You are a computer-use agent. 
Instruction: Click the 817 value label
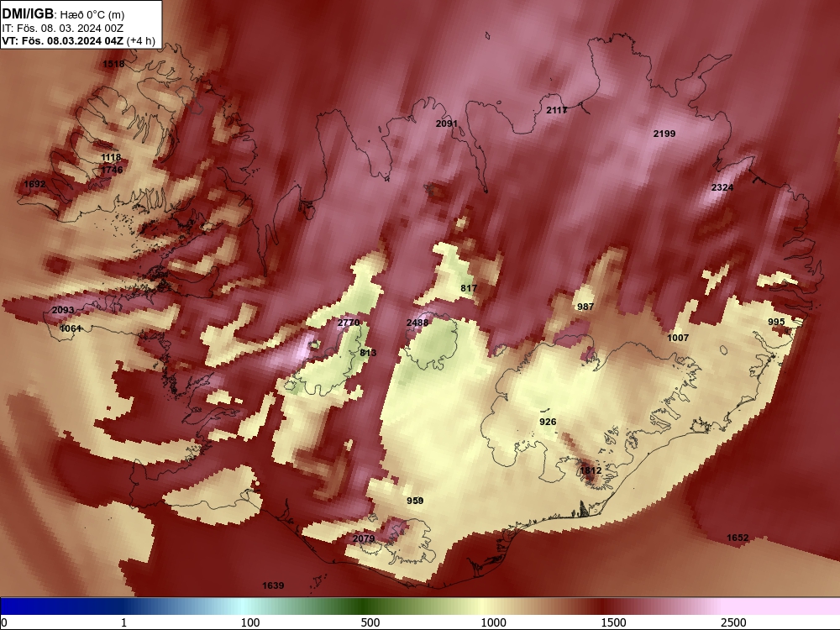click(x=469, y=288)
